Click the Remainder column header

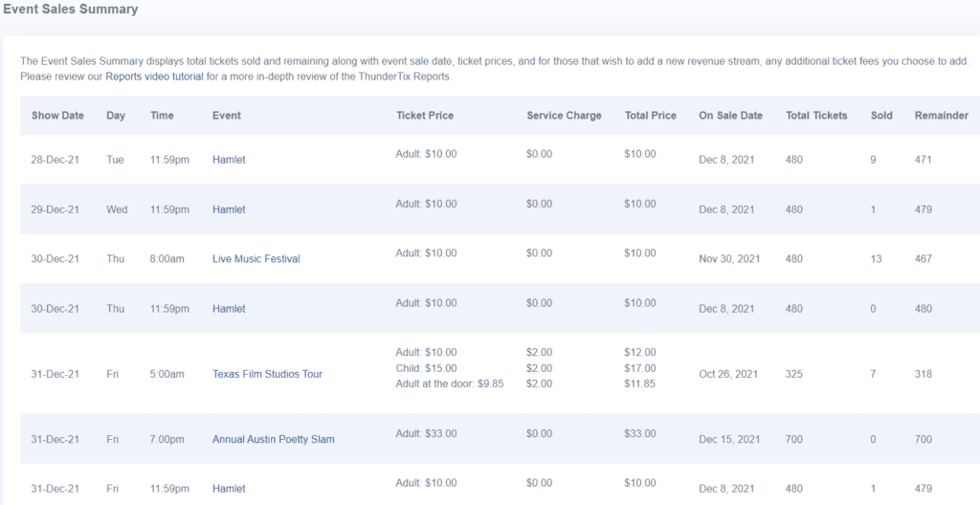(x=941, y=116)
